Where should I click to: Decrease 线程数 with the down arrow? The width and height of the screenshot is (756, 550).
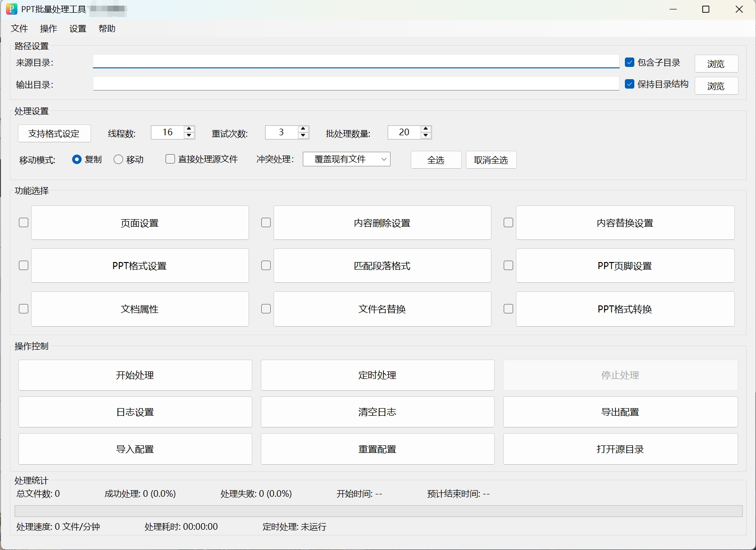(x=189, y=136)
